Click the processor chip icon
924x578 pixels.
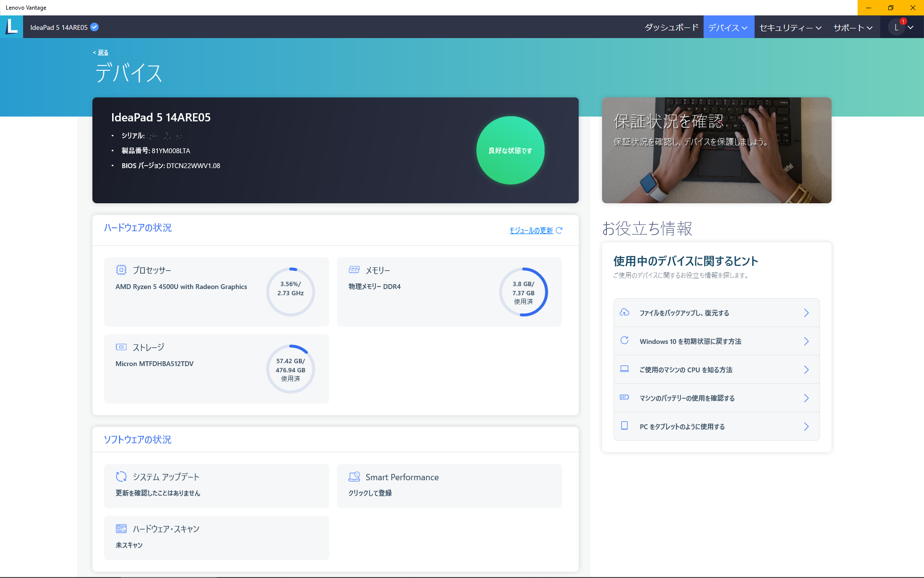coord(121,270)
